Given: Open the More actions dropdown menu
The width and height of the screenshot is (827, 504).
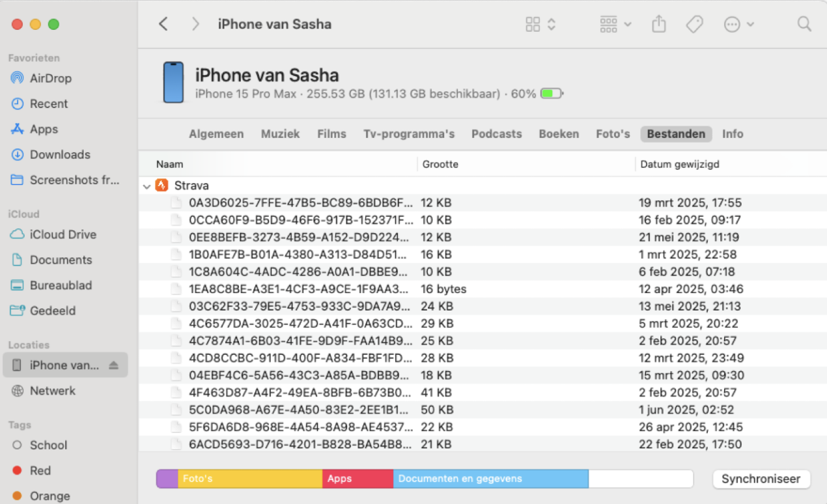Looking at the screenshot, I should 736,24.
